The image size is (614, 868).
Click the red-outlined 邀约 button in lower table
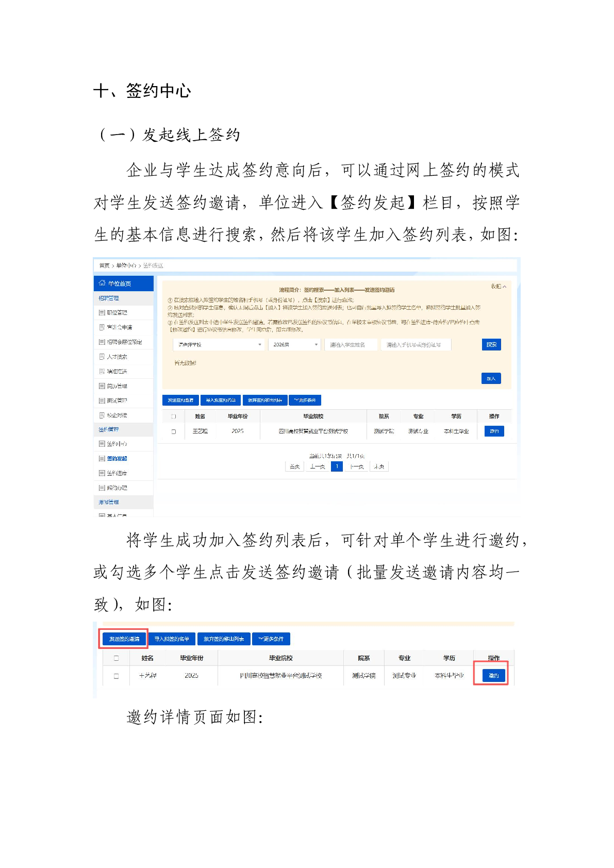(x=493, y=675)
